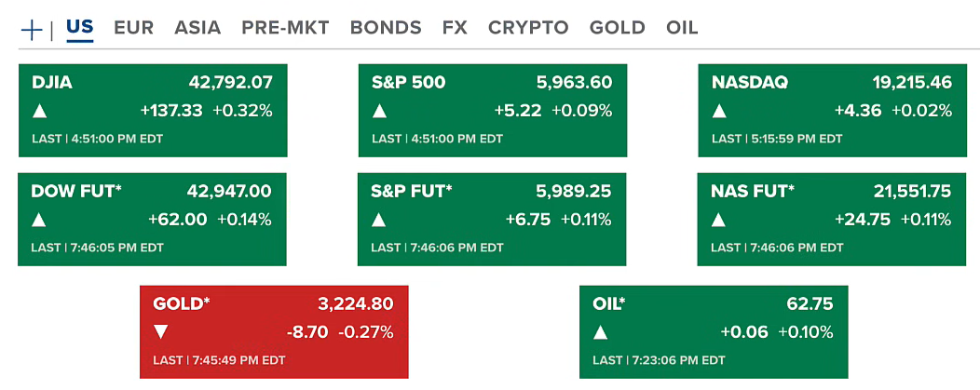Click the red GOLD price 3,224.80

355,303
